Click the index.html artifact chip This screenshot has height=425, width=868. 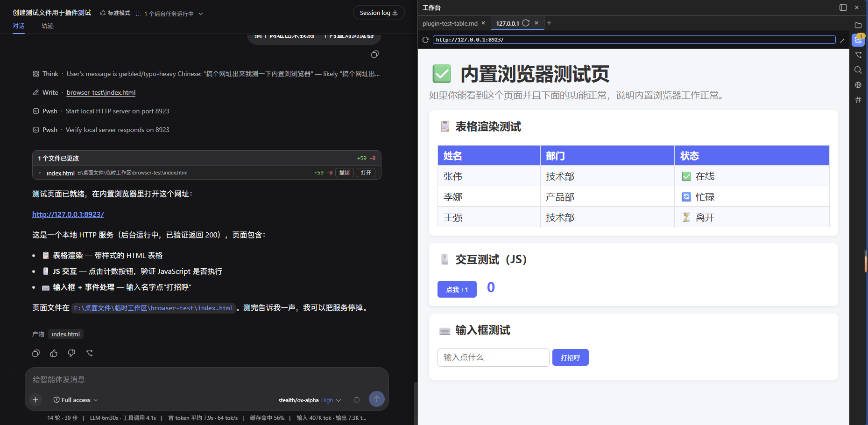click(x=66, y=334)
